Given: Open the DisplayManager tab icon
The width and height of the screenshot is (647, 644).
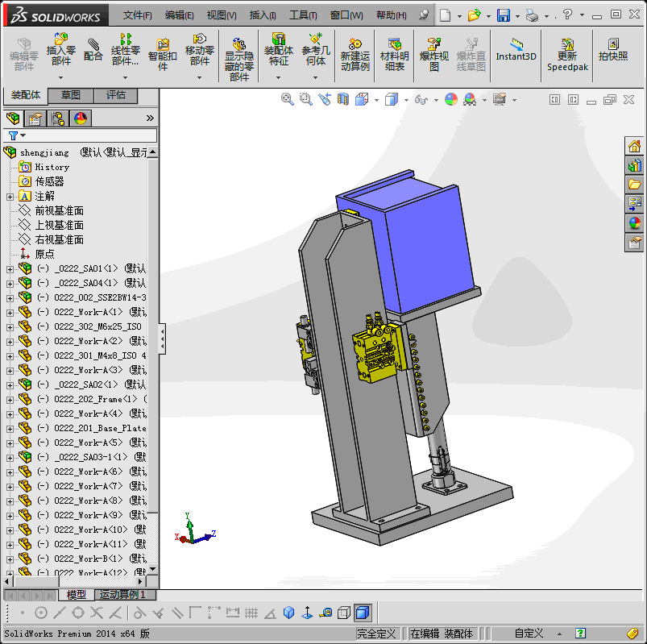Looking at the screenshot, I should tap(81, 118).
